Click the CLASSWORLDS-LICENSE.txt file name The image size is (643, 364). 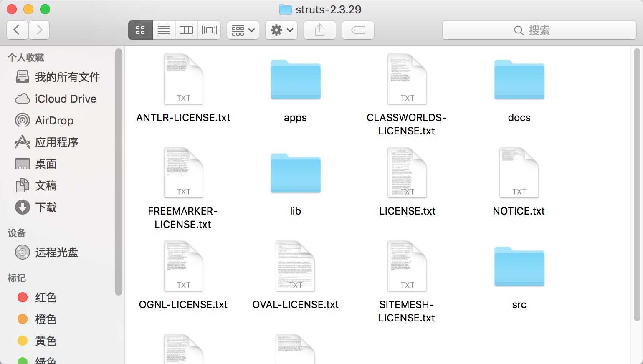click(x=407, y=124)
